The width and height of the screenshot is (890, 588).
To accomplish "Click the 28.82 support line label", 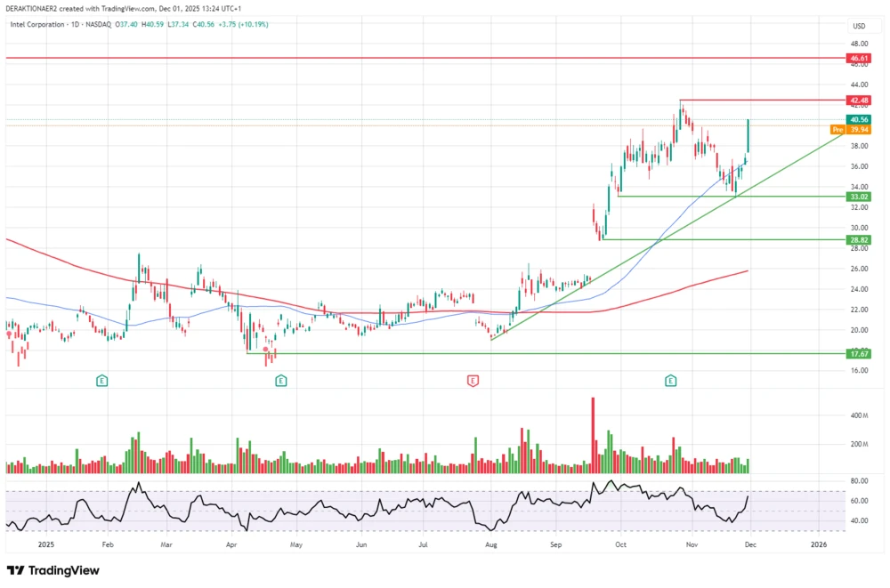I will pos(857,239).
